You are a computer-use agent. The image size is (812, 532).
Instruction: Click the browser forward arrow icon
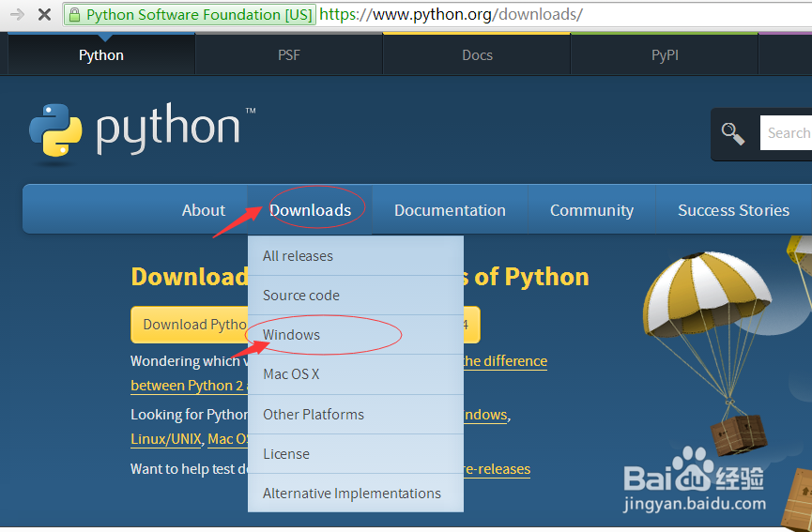click(x=17, y=14)
